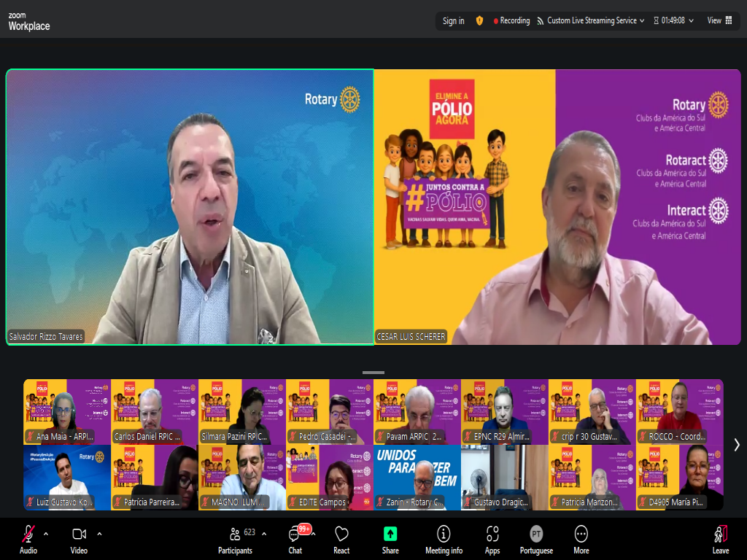Expand the meeting timer dropdown
Screen dimensions: 747x560
click(691, 21)
